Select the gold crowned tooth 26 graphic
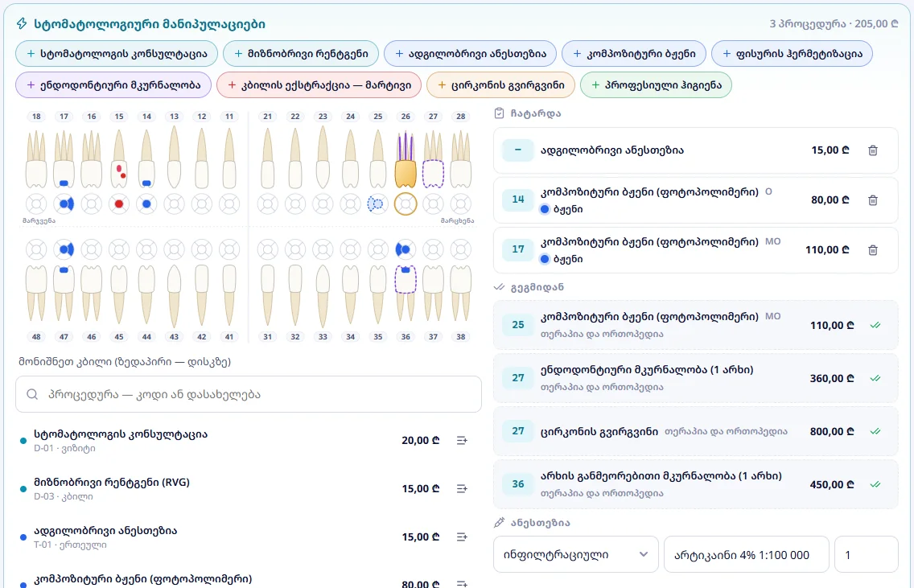Image resolution: width=914 pixels, height=588 pixels. coord(406,159)
